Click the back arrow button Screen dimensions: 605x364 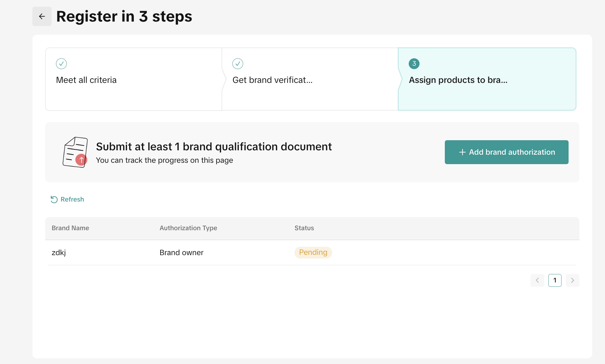tap(42, 16)
